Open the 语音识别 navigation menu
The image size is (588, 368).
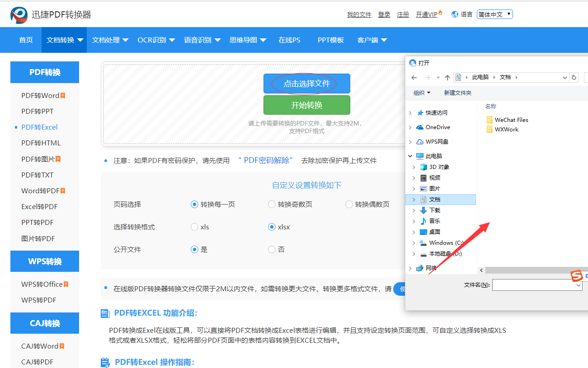coord(202,40)
